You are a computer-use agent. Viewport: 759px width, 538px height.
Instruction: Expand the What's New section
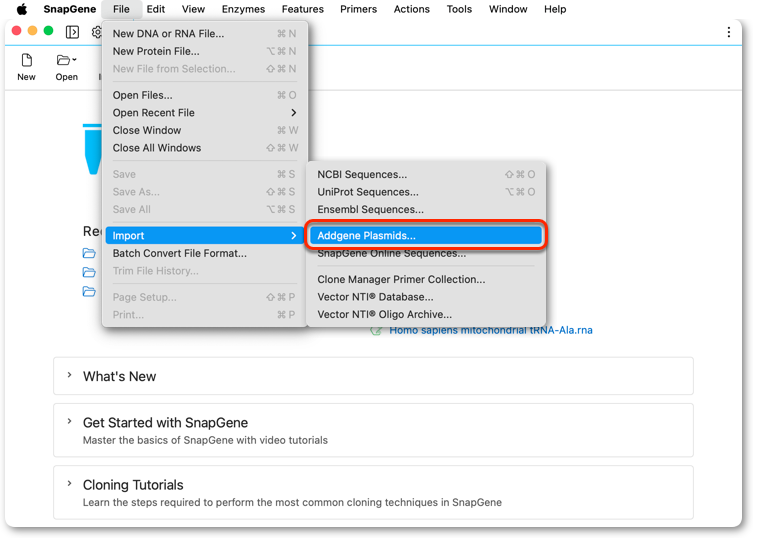tap(69, 375)
